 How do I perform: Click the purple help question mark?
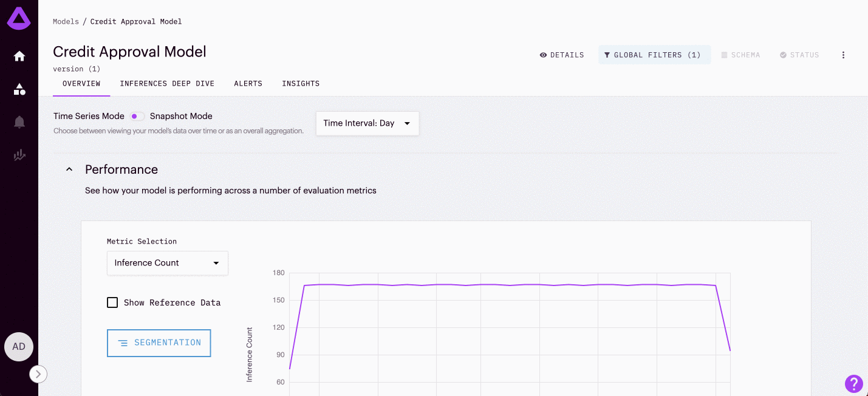pyautogui.click(x=853, y=383)
